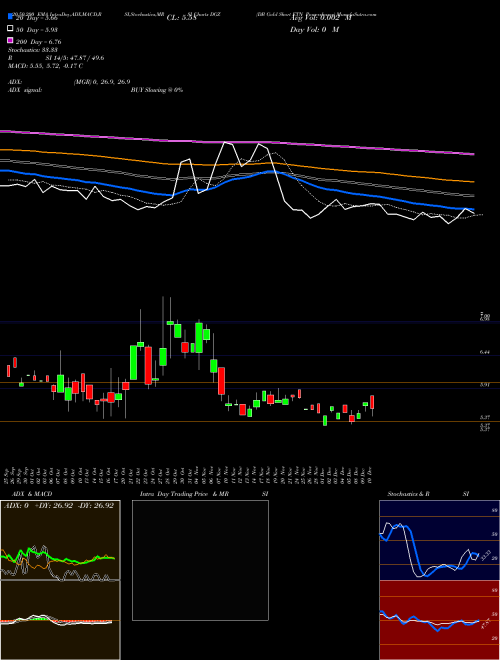This screenshot has height=660, width=500.
Task: Click the 'ADX & MACD' panel title
Action: click(32, 494)
